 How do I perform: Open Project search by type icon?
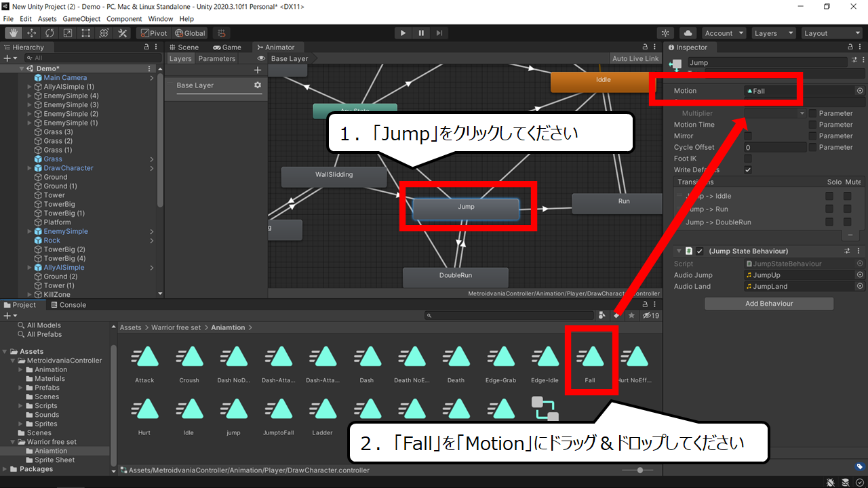602,315
